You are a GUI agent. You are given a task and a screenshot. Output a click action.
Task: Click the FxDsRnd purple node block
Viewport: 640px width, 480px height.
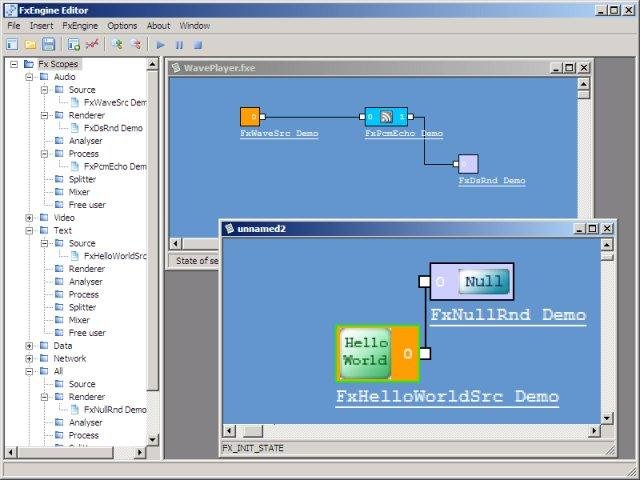pos(468,164)
